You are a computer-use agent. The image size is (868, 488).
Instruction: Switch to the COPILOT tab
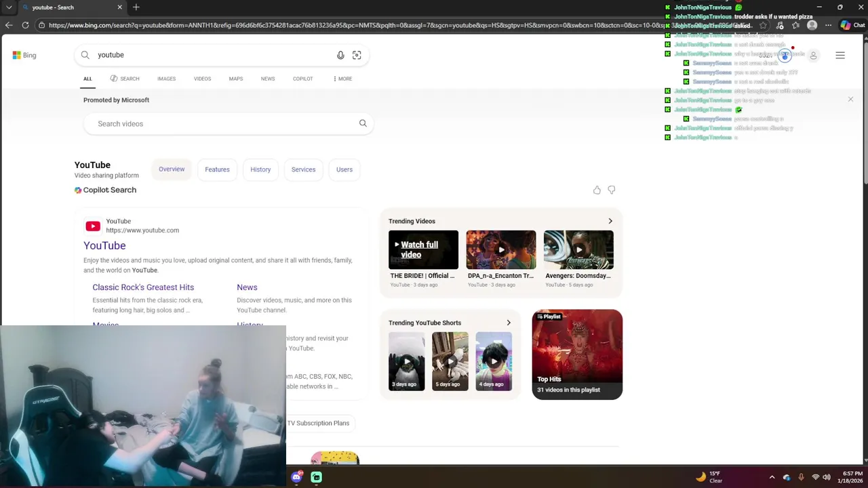tap(303, 79)
